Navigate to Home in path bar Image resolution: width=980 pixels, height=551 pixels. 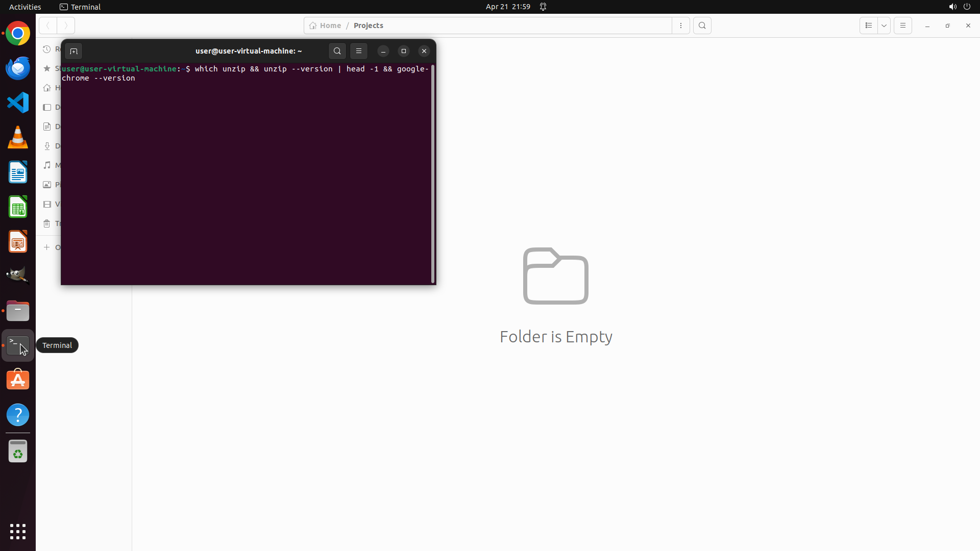pos(325,26)
